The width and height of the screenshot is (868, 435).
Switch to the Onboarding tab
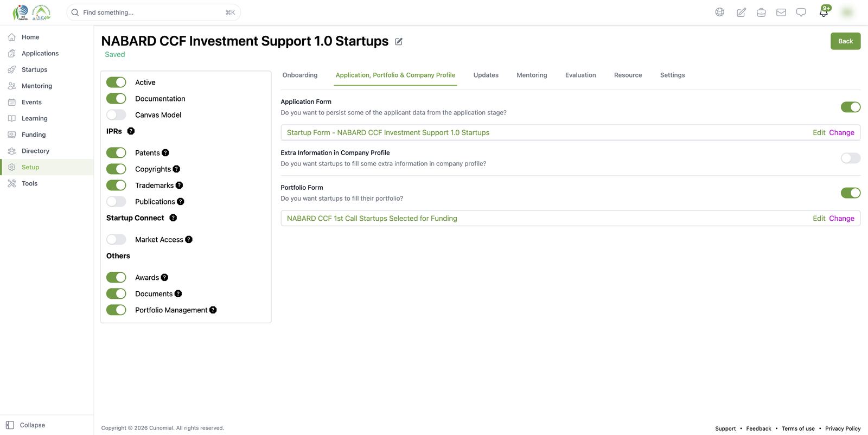(300, 75)
